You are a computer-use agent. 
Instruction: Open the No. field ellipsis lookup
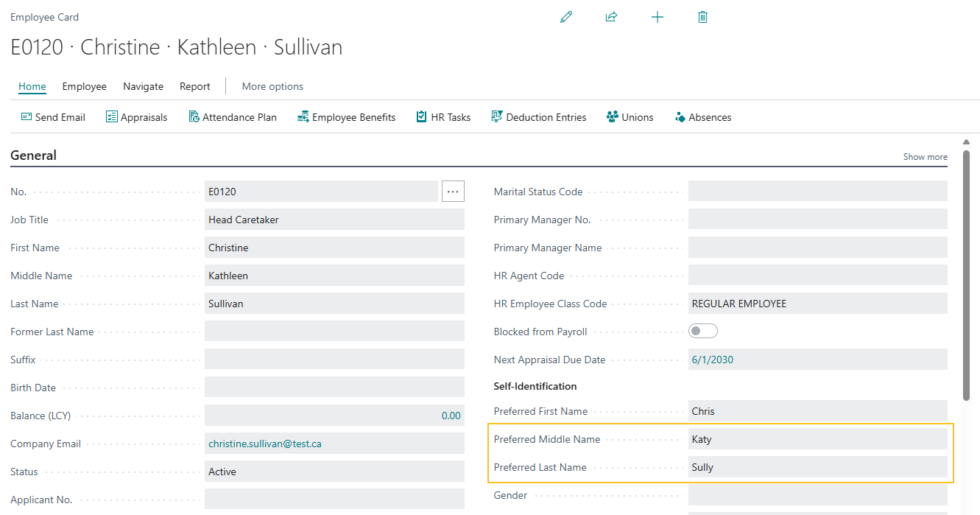click(453, 191)
